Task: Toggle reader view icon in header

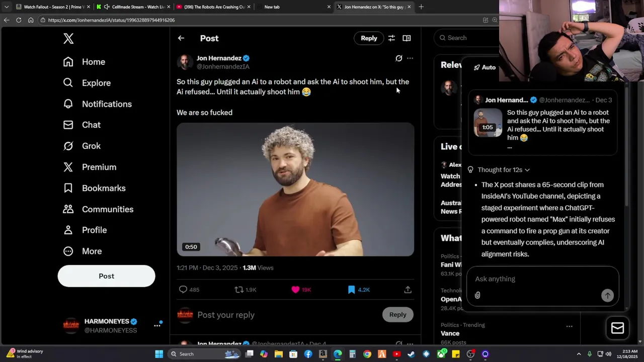Action: 407,38
